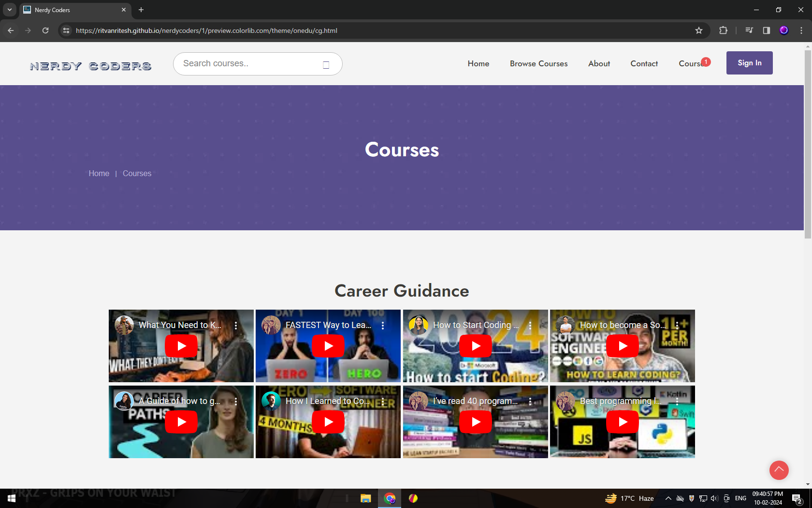Open the browser Extensions puzzle icon
This screenshot has height=508, width=812.
(723, 30)
